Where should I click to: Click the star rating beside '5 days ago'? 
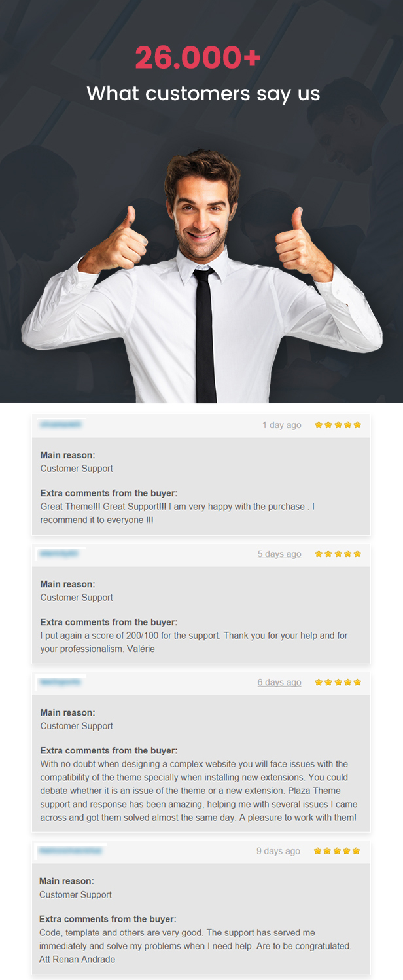[338, 554]
